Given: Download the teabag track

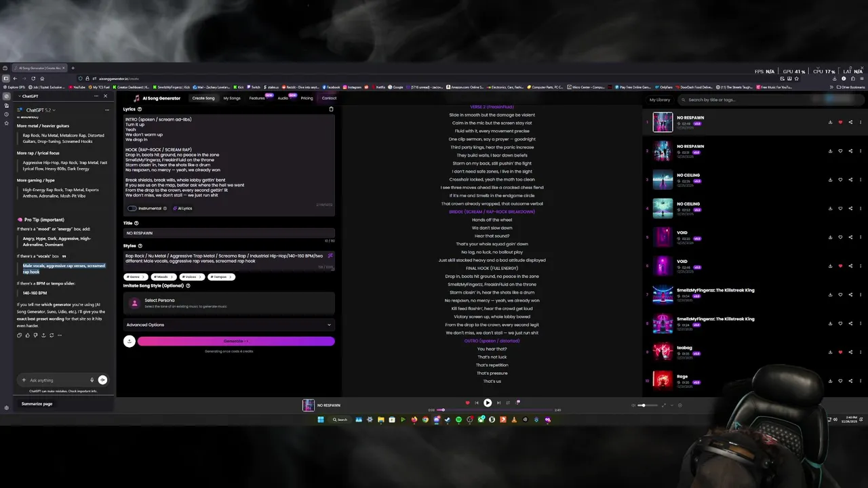Looking at the screenshot, I should click(x=830, y=352).
